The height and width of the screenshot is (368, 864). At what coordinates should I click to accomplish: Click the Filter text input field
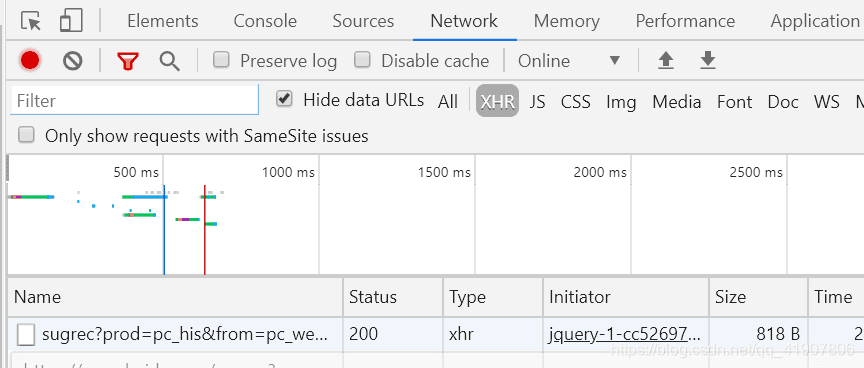point(134,100)
